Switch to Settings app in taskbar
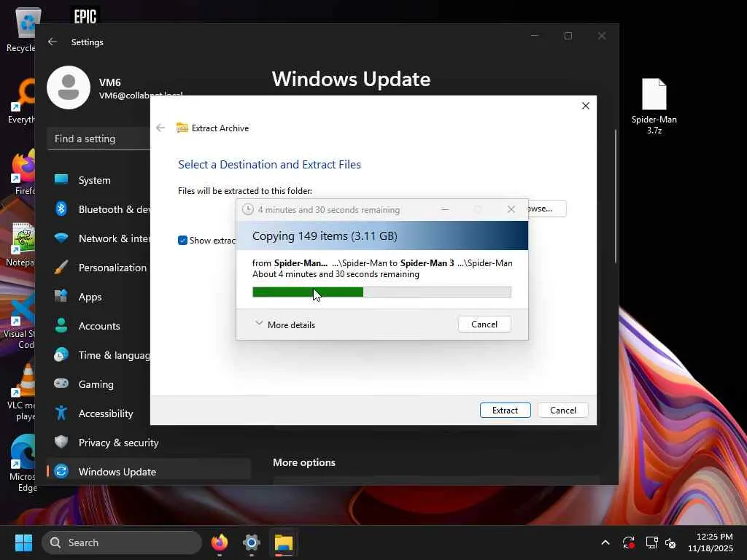Screen dimensions: 747x560 coord(252,542)
